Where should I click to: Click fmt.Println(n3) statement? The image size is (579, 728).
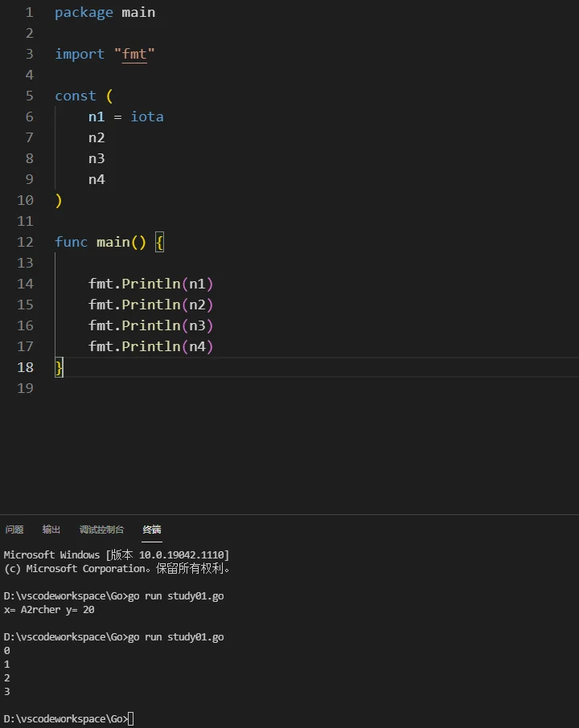(150, 326)
